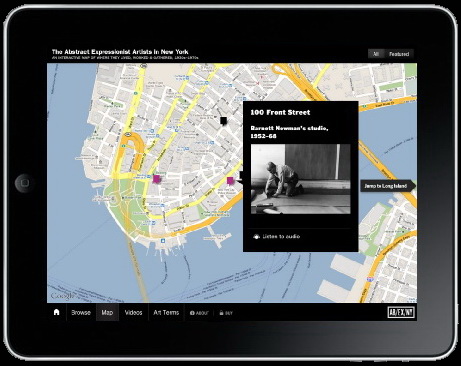Click the AB/EX NY logo

pyautogui.click(x=401, y=312)
